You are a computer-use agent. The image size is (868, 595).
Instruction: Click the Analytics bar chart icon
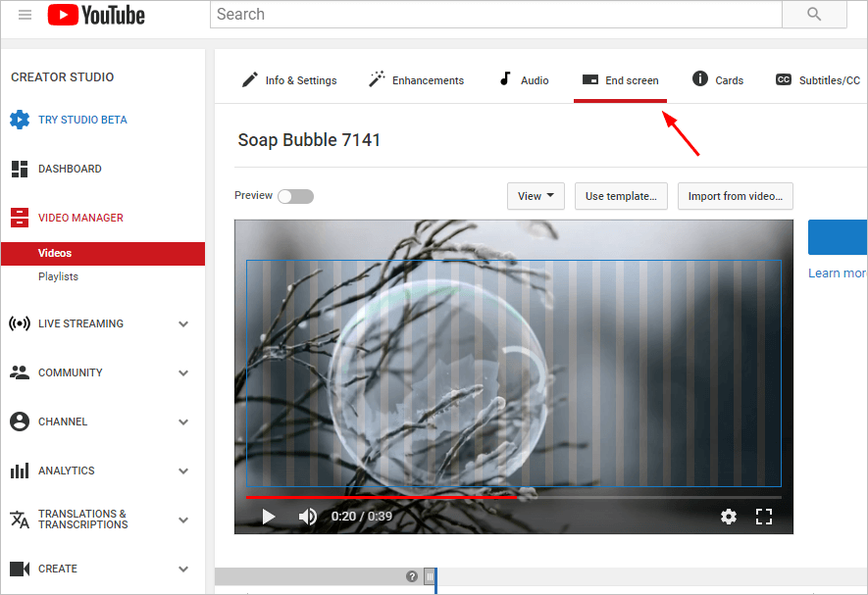point(20,471)
